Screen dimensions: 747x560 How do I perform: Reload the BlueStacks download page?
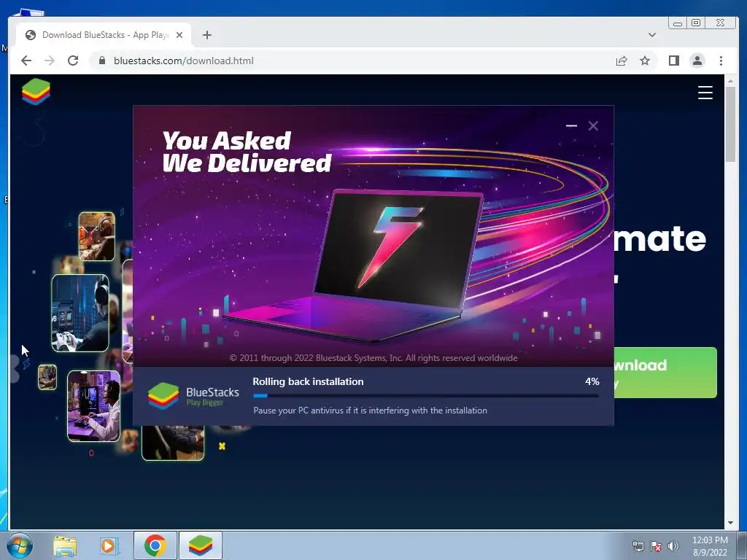click(x=73, y=61)
